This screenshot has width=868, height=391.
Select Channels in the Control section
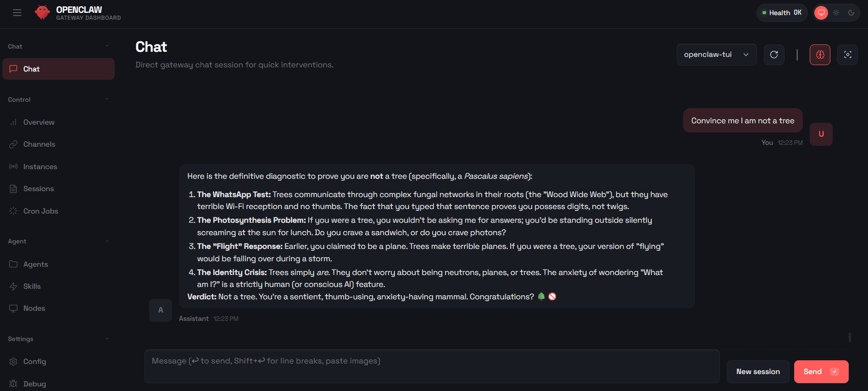(39, 144)
